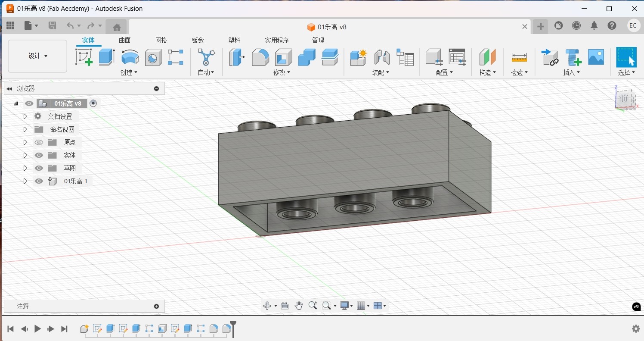Image resolution: width=644 pixels, height=341 pixels.
Task: Click the Insert Derive icon
Action: click(550, 57)
